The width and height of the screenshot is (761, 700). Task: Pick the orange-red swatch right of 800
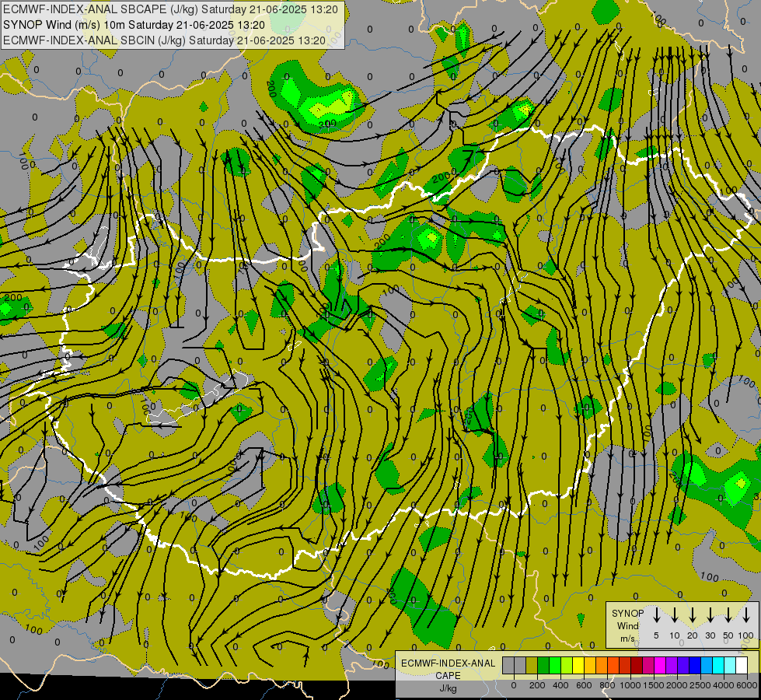pos(613,665)
